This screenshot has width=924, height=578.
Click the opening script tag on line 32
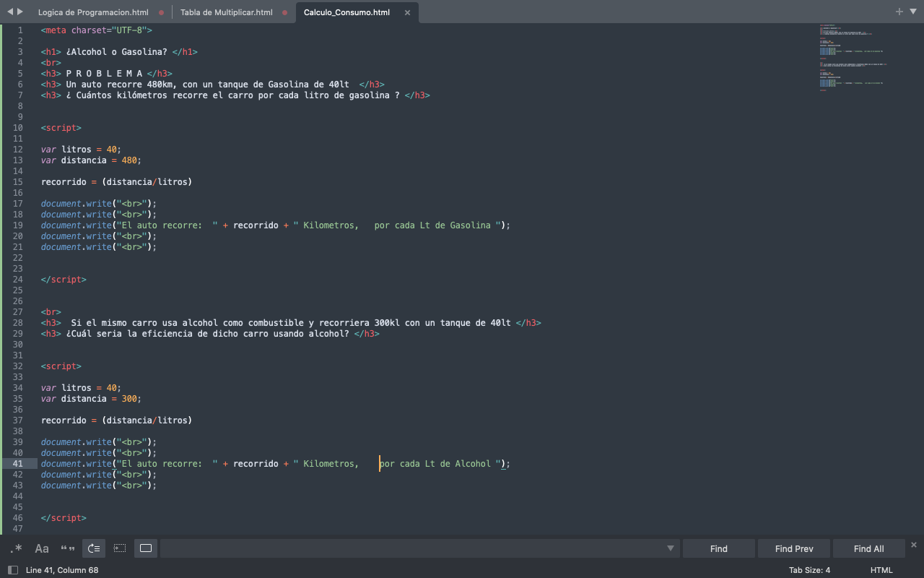pos(61,366)
